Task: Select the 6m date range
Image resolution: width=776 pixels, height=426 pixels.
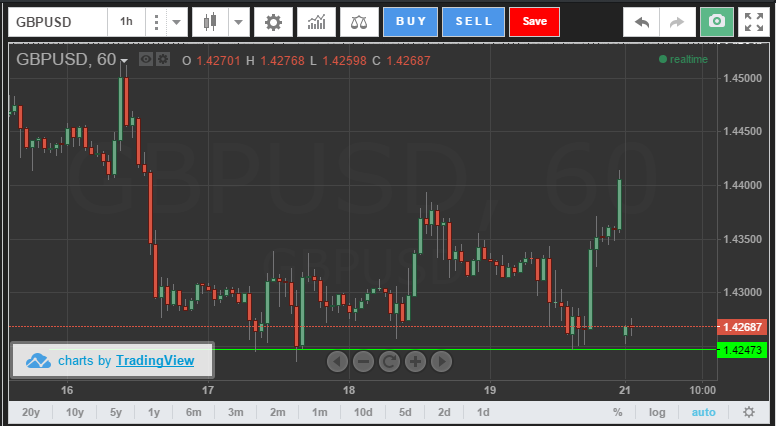Action: click(194, 412)
